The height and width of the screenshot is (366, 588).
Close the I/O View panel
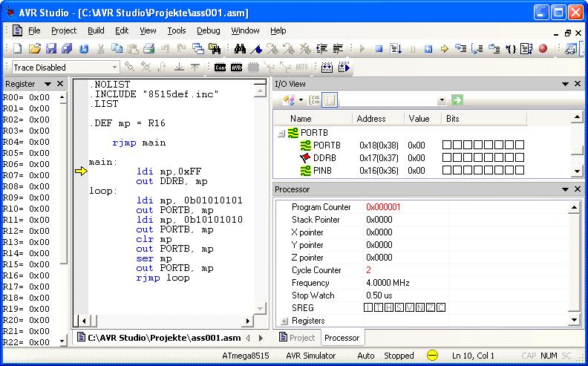coord(578,84)
